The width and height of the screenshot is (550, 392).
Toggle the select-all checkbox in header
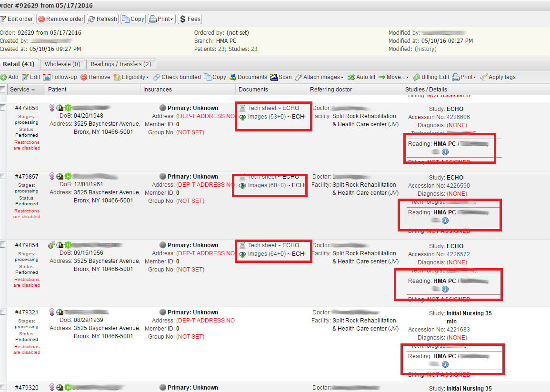click(2, 90)
